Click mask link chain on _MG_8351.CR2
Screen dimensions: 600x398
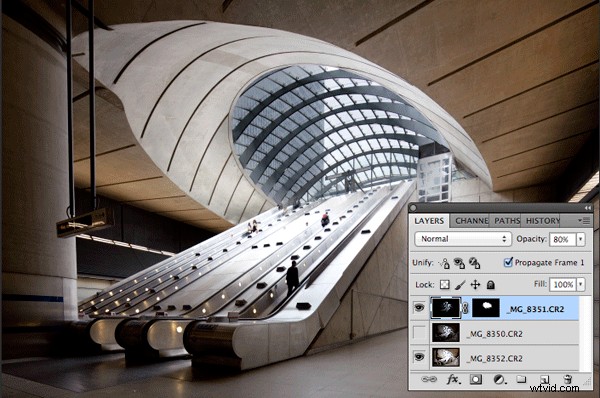465,308
